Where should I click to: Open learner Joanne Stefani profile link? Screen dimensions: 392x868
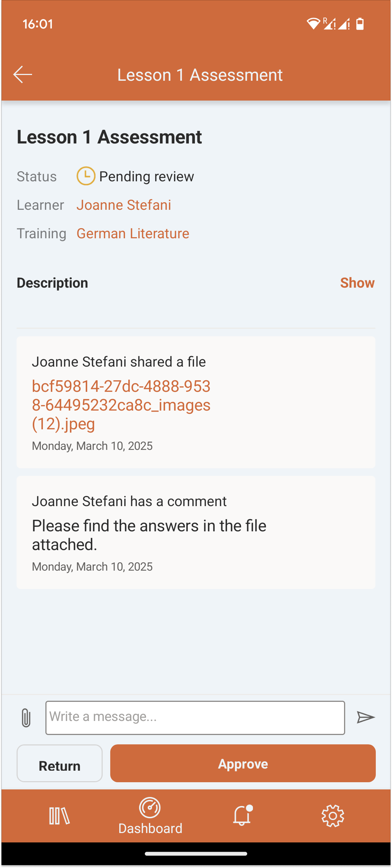[x=124, y=205]
